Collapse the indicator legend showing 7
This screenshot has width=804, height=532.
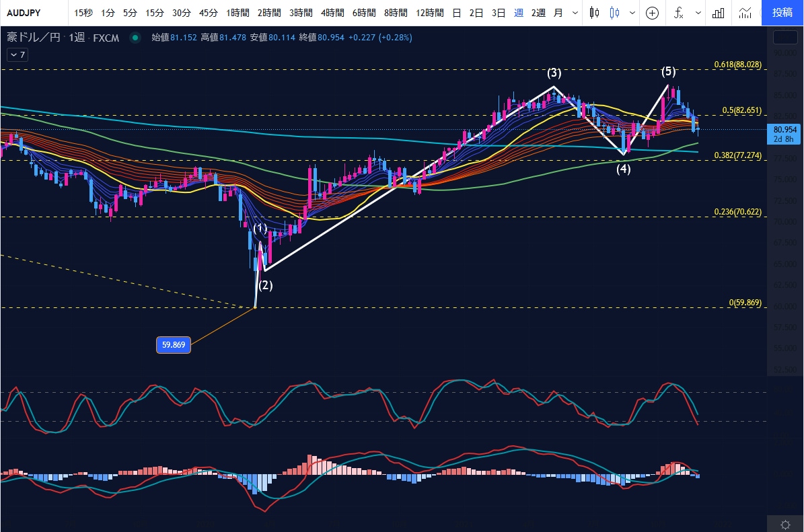tap(17, 55)
